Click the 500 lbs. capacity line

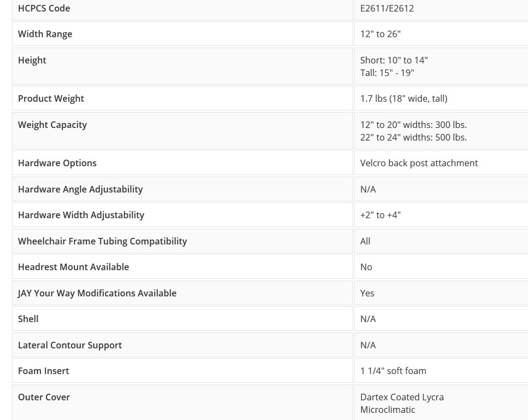(x=413, y=137)
